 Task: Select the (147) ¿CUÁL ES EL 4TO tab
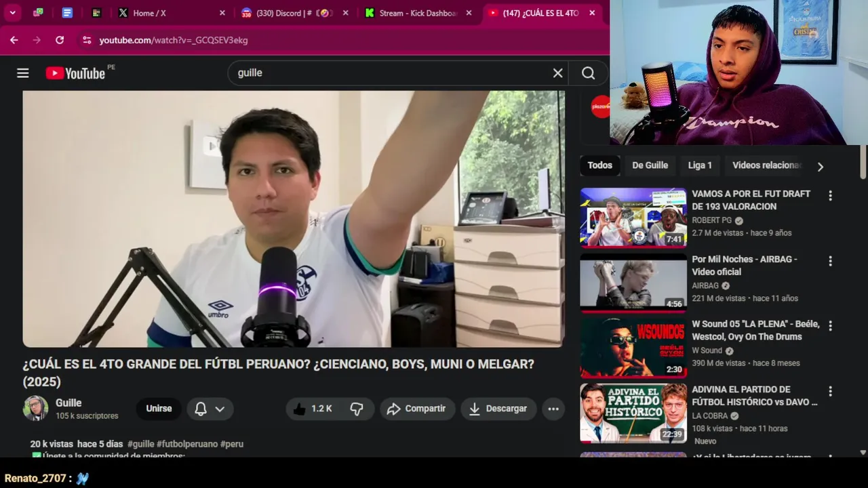[x=541, y=13]
